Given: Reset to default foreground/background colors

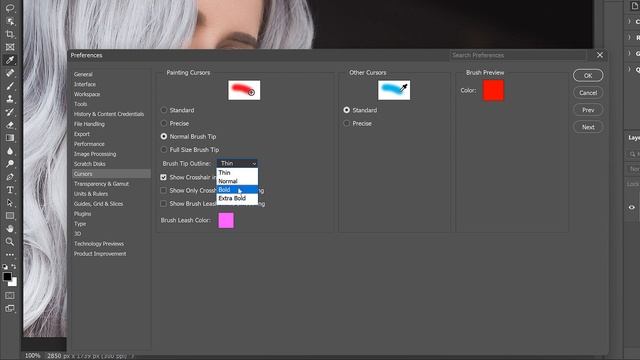Looking at the screenshot, I should pyautogui.click(x=5, y=267).
